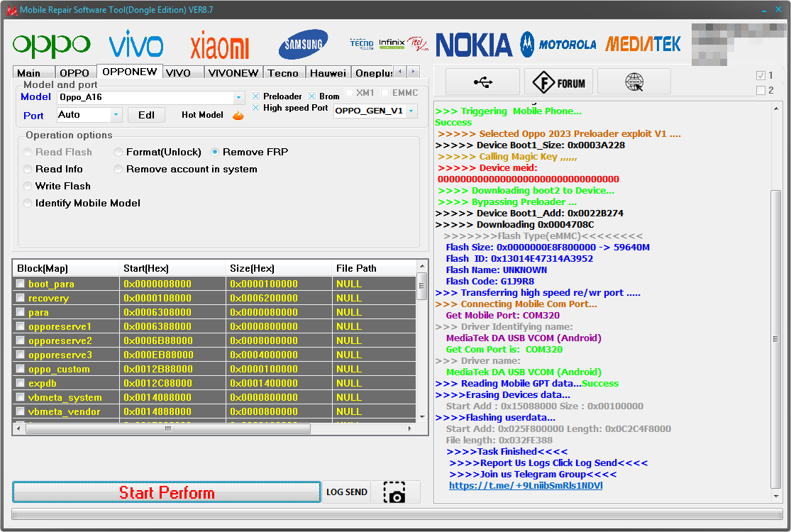Switch to the Tecno tab
Viewport: 791px width, 532px height.
click(x=283, y=73)
